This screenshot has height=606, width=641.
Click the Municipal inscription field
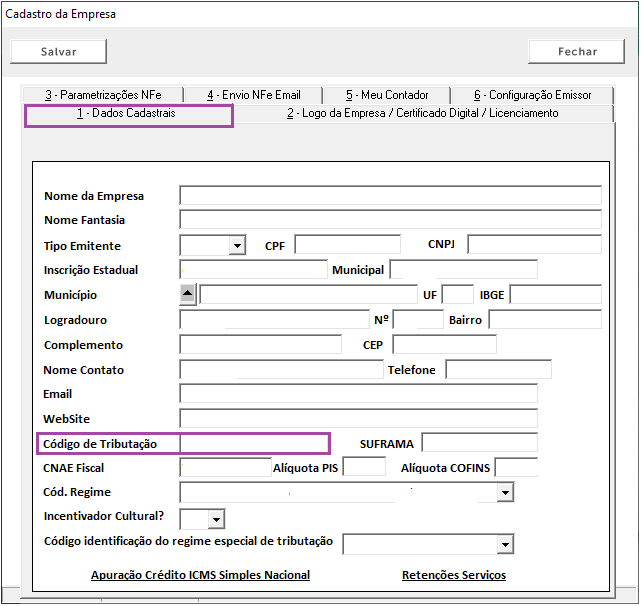tap(464, 269)
